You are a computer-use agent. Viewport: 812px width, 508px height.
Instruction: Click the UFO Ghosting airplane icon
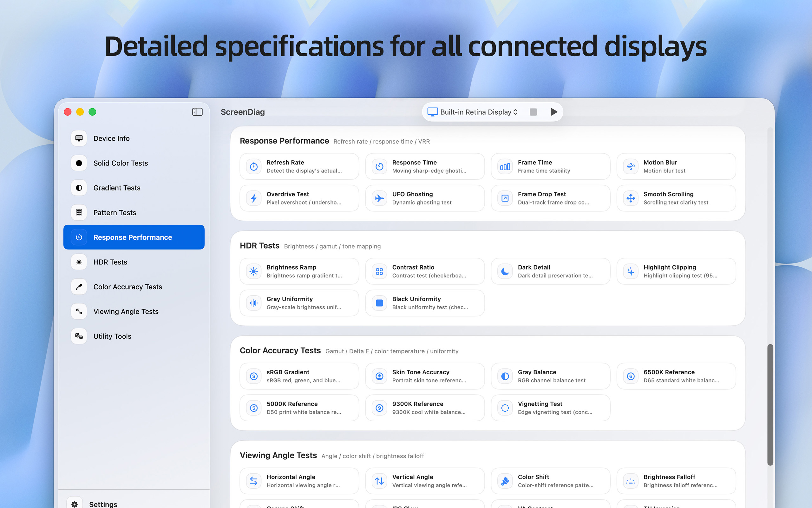(x=379, y=198)
